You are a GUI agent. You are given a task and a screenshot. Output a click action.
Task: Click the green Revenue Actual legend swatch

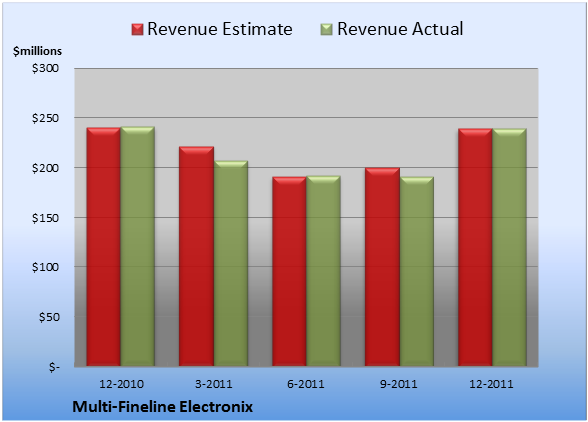point(327,29)
